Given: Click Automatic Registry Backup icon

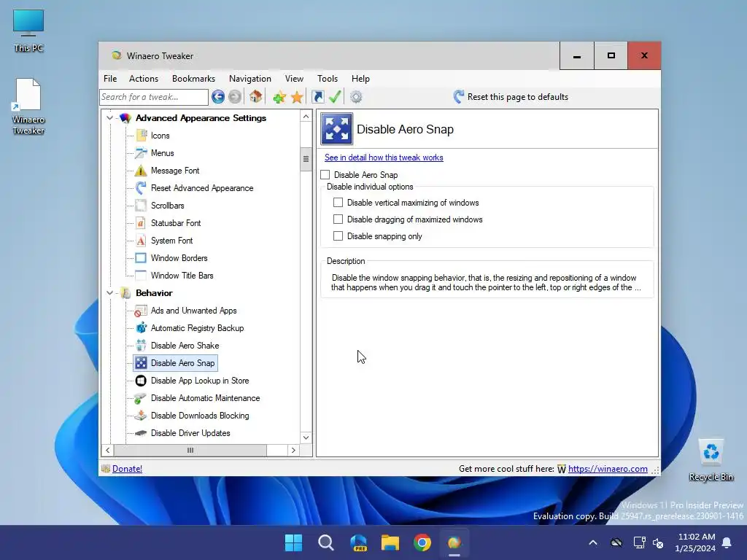Looking at the screenshot, I should tap(141, 328).
